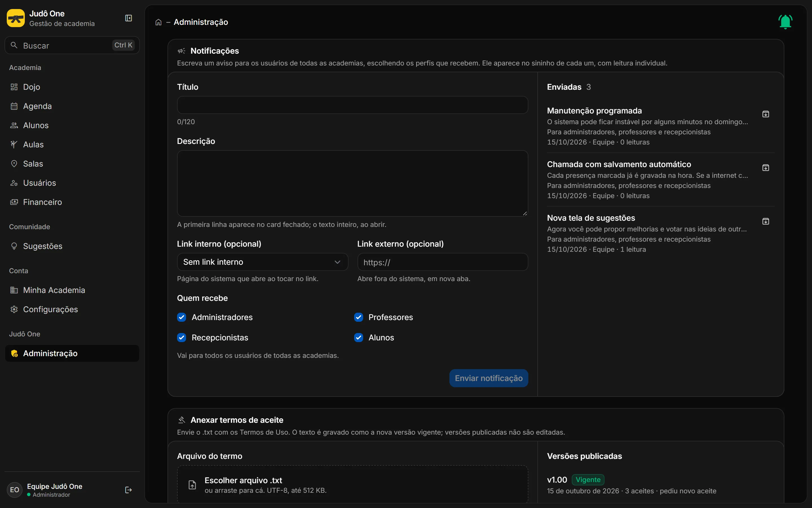Viewport: 812px width, 508px height.
Task: Open Usuários in the sidebar
Action: point(72,183)
